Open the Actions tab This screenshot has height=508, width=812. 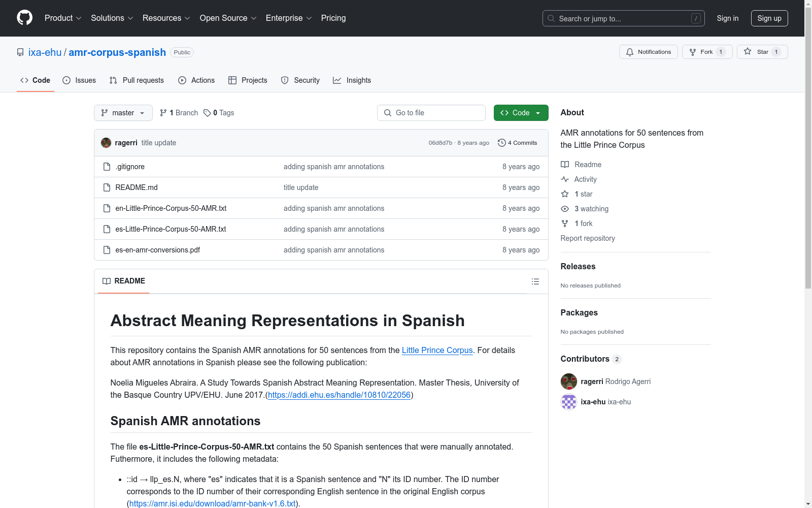coord(196,80)
